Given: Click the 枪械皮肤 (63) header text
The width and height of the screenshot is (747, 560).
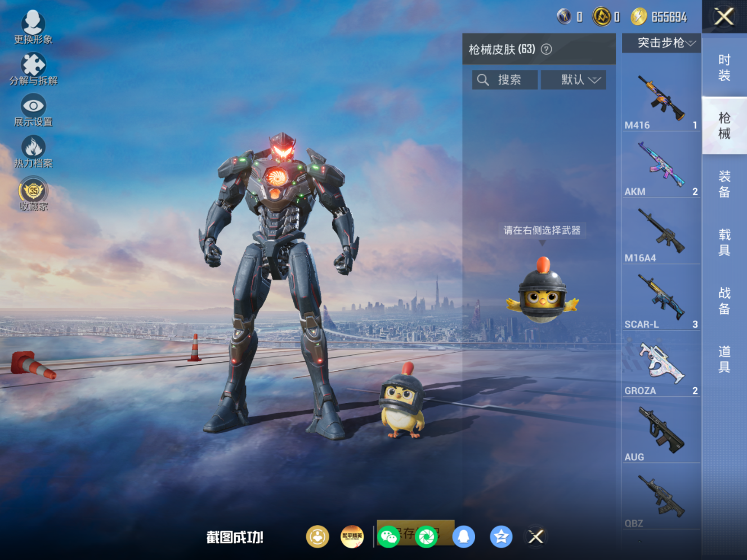Looking at the screenshot, I should click(502, 49).
